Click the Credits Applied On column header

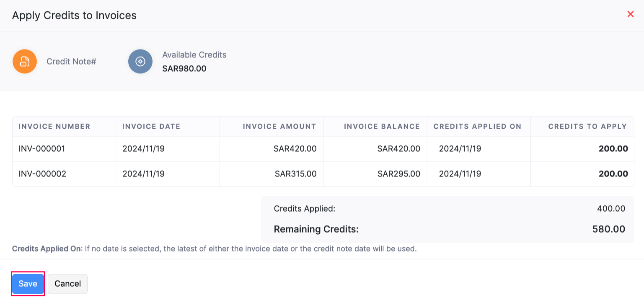478,126
